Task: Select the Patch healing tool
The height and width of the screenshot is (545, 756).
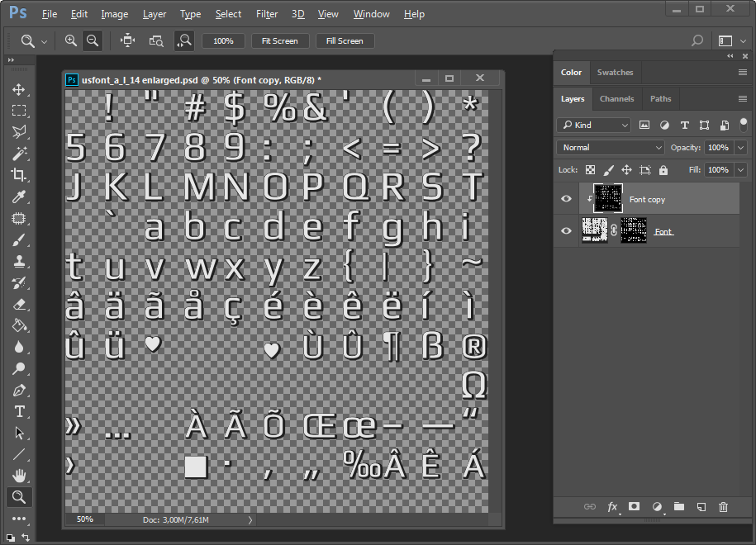Action: click(19, 218)
